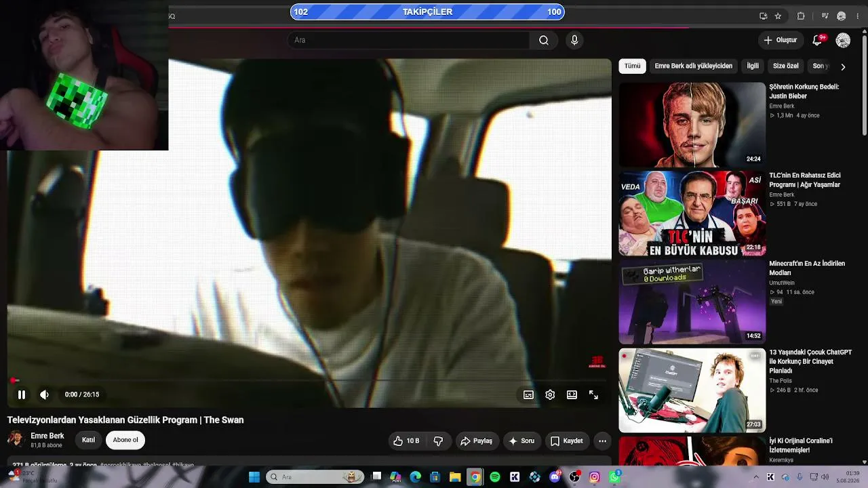This screenshot has width=868, height=488.
Task: Open Microsoft Edge from the taskbar
Action: [x=416, y=477]
